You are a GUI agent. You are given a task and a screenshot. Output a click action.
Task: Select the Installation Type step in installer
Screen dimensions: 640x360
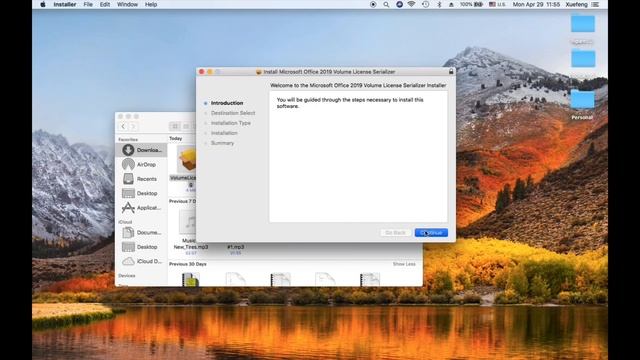231,123
